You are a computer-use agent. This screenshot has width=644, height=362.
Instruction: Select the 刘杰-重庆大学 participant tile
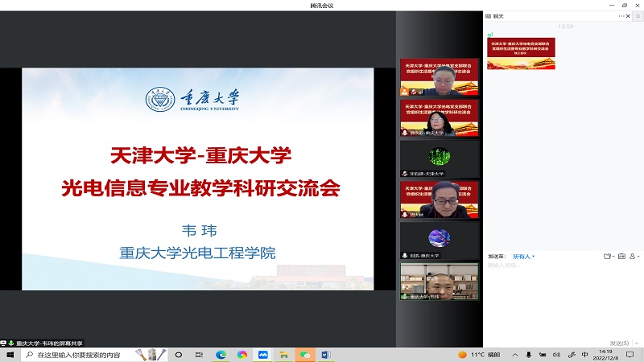point(440,241)
